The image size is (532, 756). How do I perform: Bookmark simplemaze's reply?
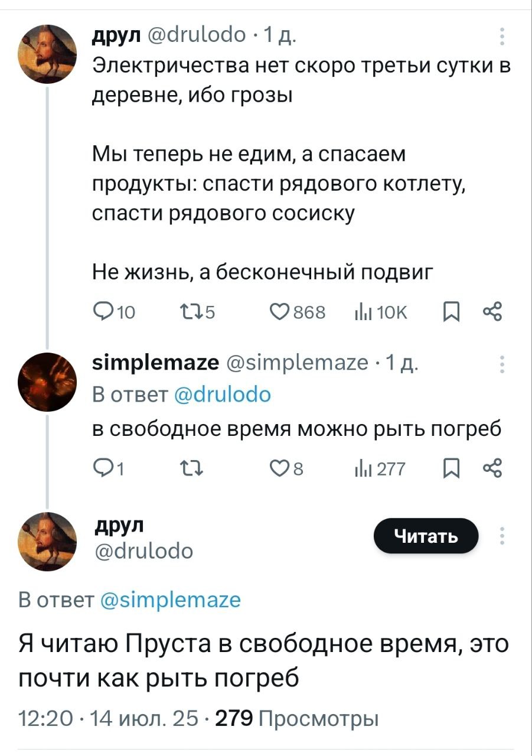(x=451, y=469)
